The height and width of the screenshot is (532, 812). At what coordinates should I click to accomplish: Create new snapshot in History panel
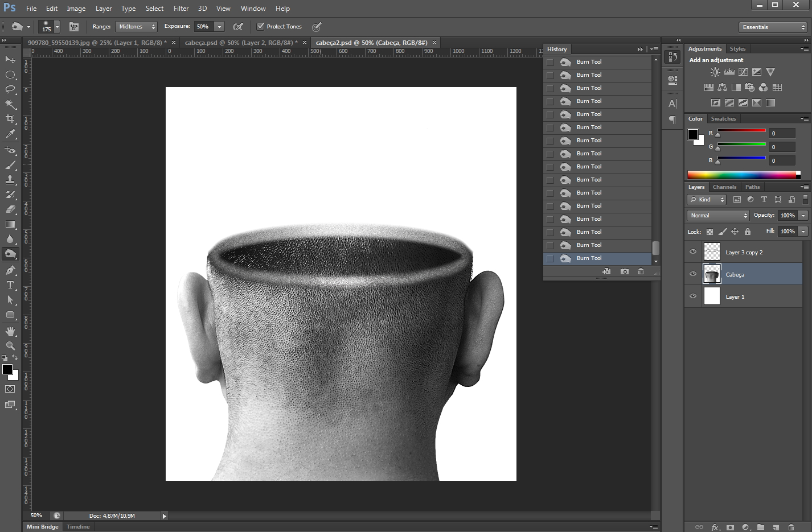tap(624, 271)
